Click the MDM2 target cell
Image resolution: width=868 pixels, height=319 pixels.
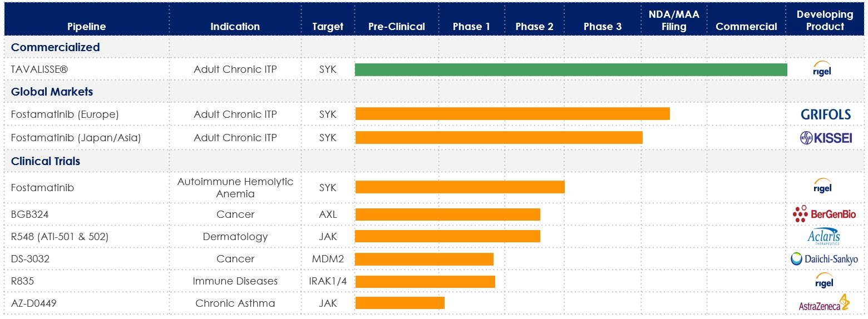[328, 259]
